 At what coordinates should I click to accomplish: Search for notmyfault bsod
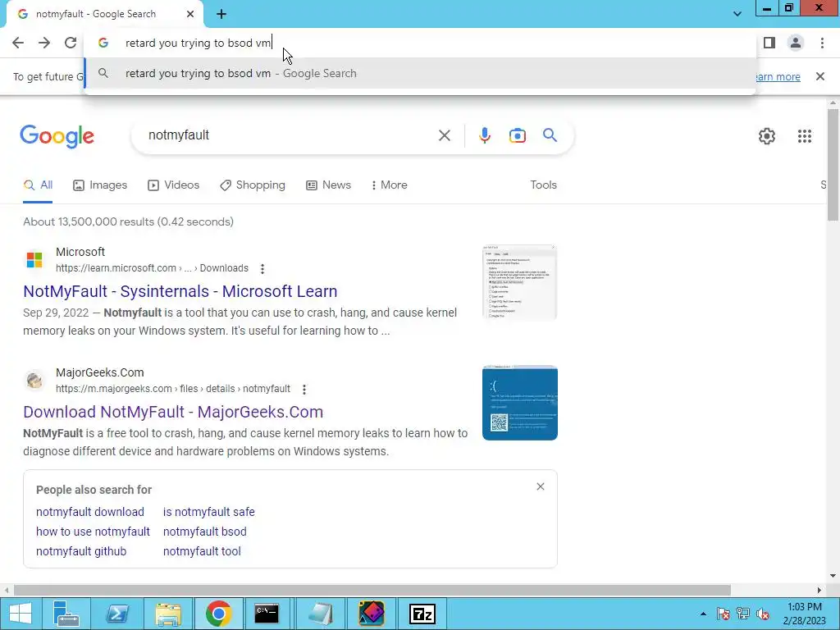coord(204,532)
